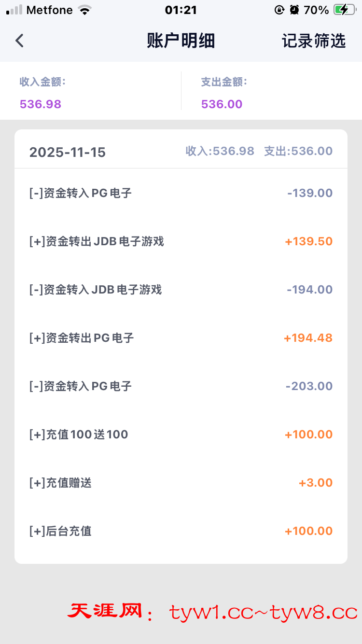Open the 充值100送100 bonus entry
Screen dimensions: 362x644
click(181, 434)
